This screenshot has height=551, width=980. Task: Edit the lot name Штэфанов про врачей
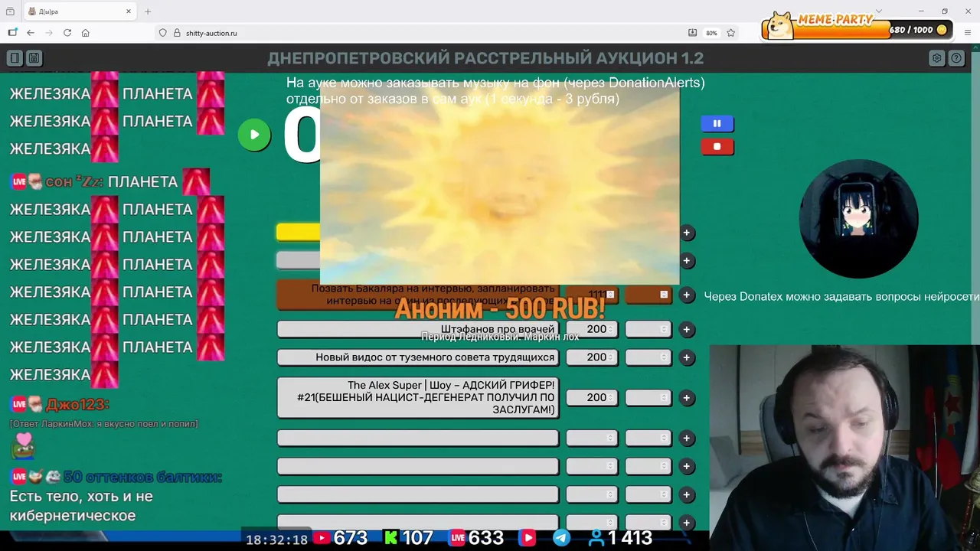click(418, 329)
